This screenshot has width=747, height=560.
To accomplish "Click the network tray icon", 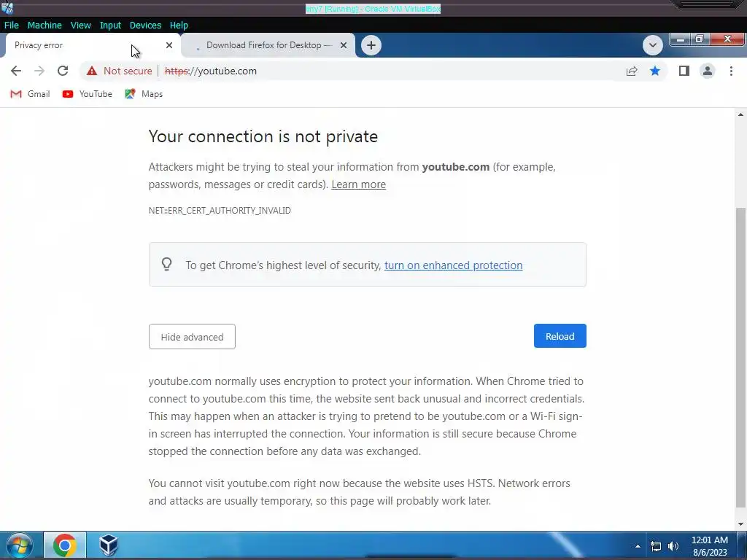I will pos(656,546).
